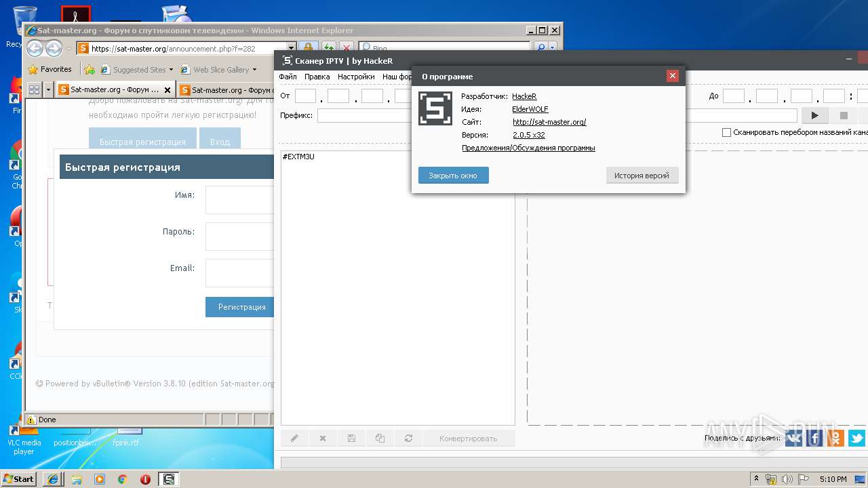Click the IE Stop red X button
The image size is (868, 488).
(x=347, y=48)
